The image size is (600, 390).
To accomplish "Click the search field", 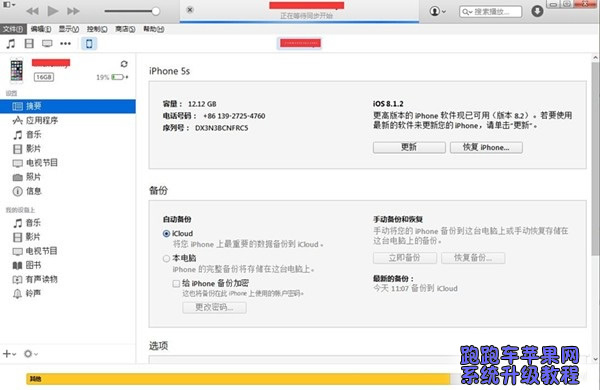I will (x=491, y=11).
